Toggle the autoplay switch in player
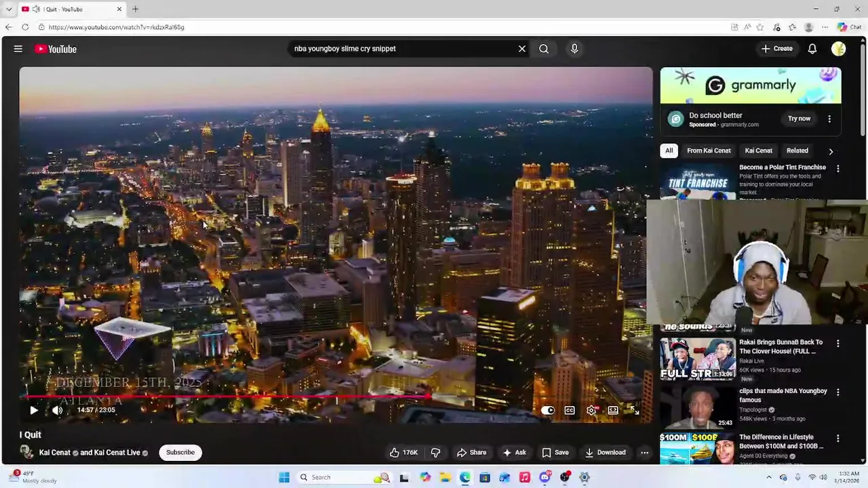 point(548,410)
